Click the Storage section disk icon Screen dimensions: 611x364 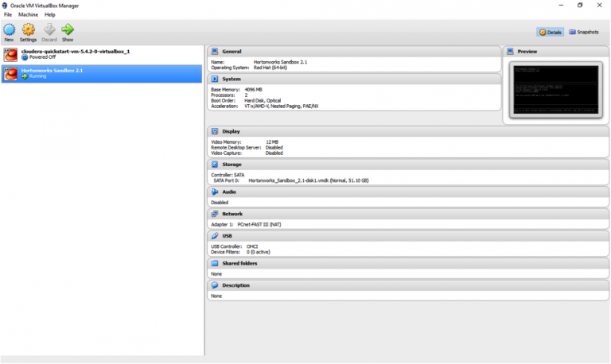(215, 165)
